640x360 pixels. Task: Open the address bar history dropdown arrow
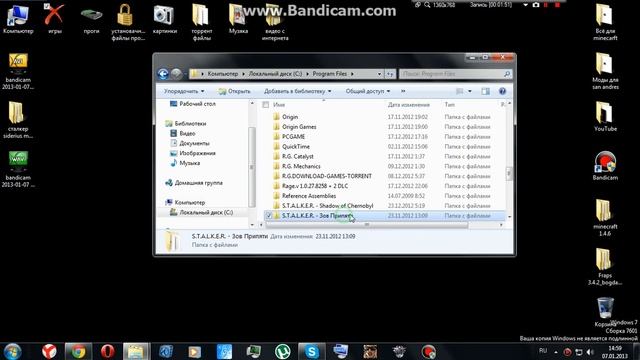(x=379, y=74)
